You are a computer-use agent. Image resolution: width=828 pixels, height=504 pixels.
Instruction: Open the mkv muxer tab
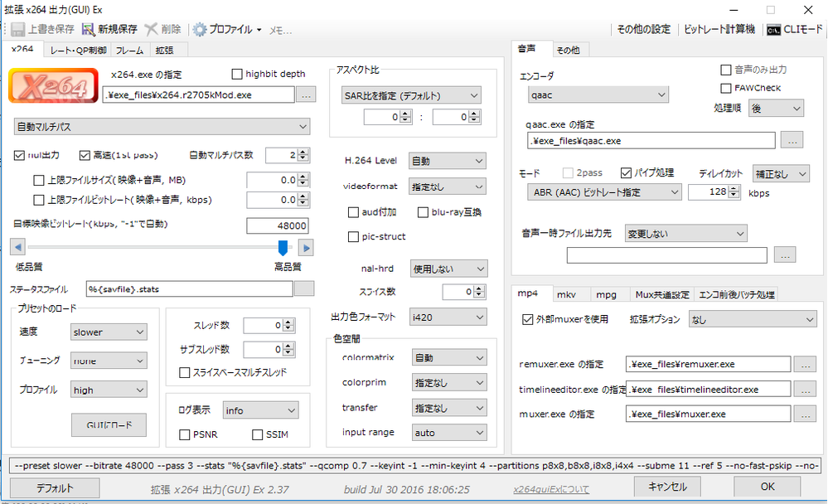click(566, 294)
